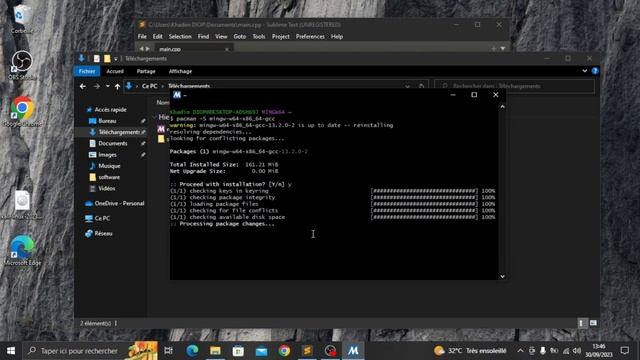The height and width of the screenshot is (360, 640).
Task: Go up one folder level in Explorer
Action: coord(118,87)
